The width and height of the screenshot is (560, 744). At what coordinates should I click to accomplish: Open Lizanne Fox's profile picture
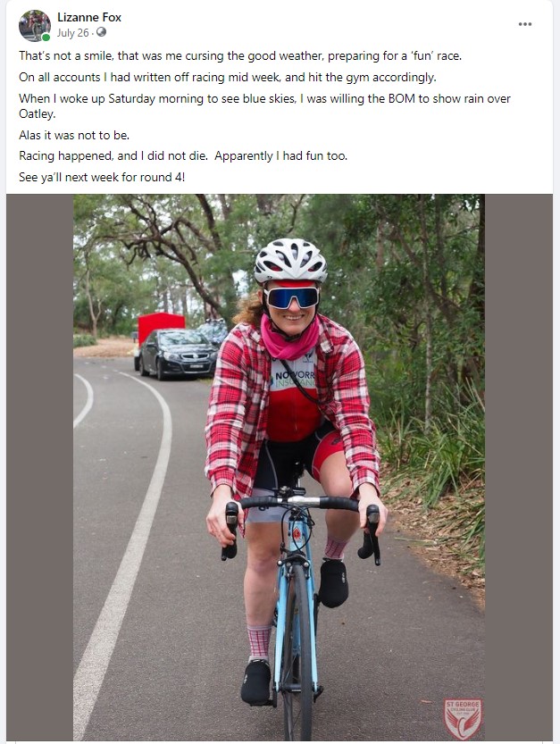coord(34,25)
